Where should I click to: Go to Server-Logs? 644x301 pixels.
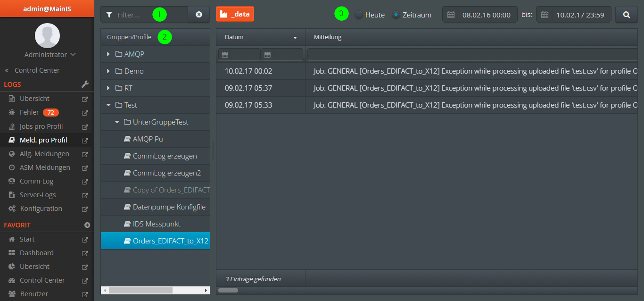38,195
